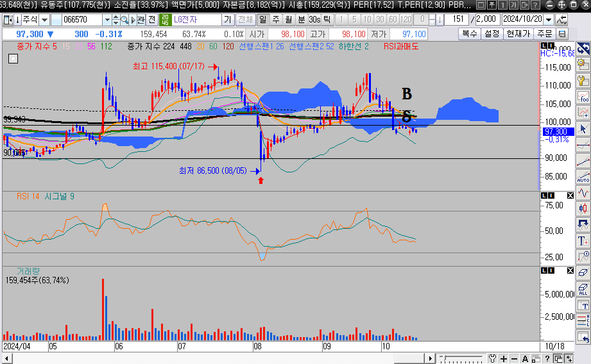Open the stock code 066570 dropdown arrow
Screen dimensions: 591x364
[x=107, y=20]
